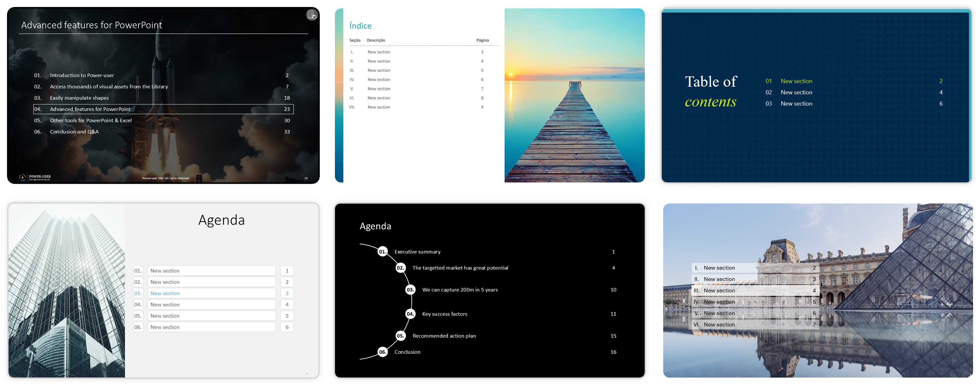This screenshot has height=386, width=980.
Task: Click 'The targetted market has great potential'
Action: [460, 268]
